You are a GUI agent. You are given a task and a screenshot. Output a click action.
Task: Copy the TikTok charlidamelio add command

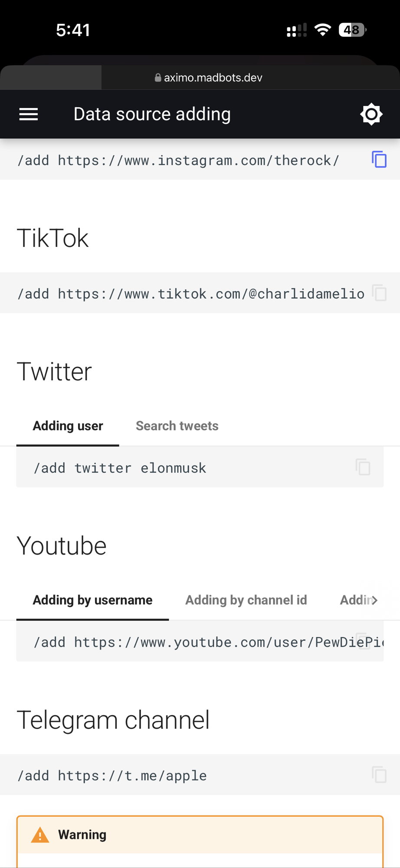(379, 293)
